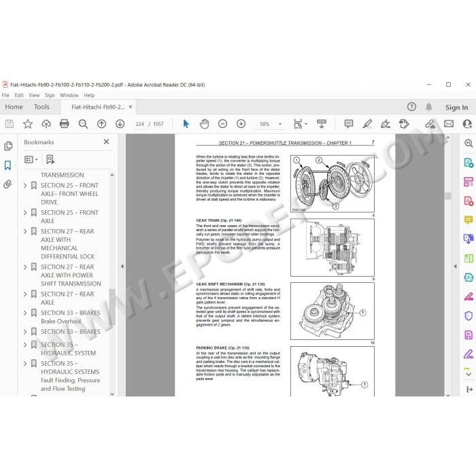Send file by email envelope icon

click(x=449, y=124)
